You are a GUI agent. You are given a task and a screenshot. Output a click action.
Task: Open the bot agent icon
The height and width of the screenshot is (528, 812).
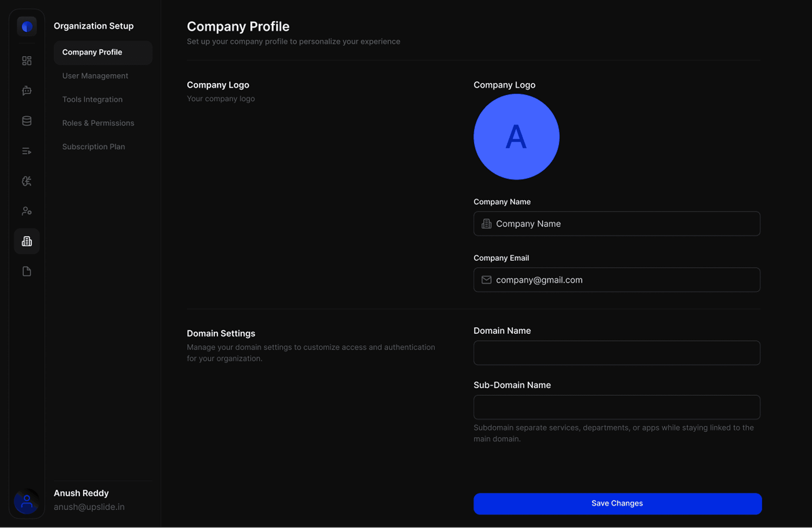(x=27, y=91)
